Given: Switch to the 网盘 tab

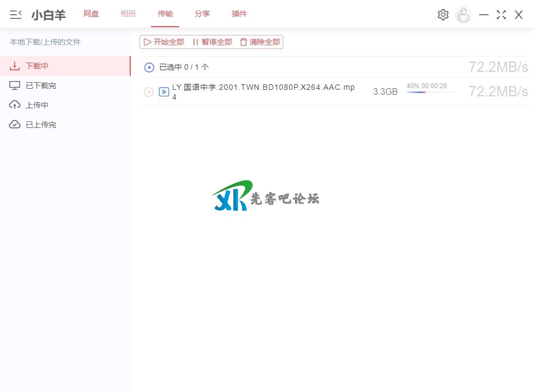Looking at the screenshot, I should point(91,14).
